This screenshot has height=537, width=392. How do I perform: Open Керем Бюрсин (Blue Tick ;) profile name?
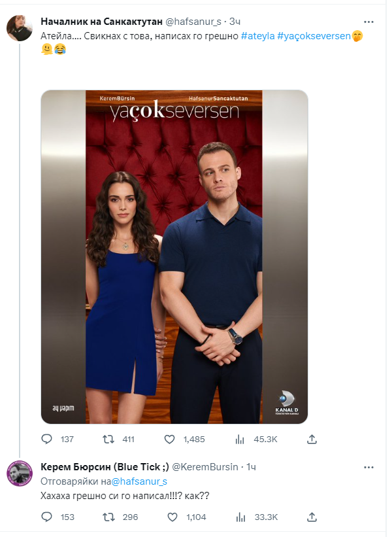pyautogui.click(x=103, y=466)
